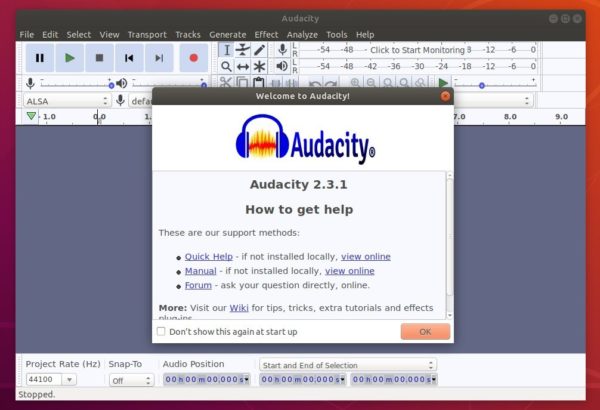Click the Undo arrow icon
600x410 pixels.
point(315,83)
